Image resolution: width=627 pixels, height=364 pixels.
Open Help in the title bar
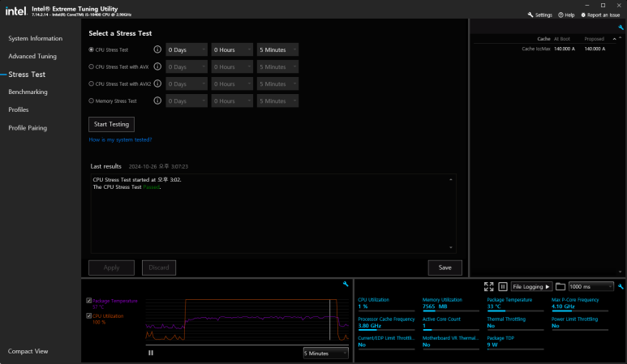pos(566,15)
